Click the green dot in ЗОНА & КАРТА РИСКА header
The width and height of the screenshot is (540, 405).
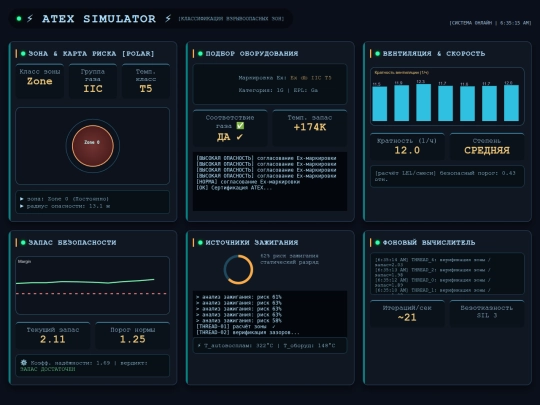23,53
